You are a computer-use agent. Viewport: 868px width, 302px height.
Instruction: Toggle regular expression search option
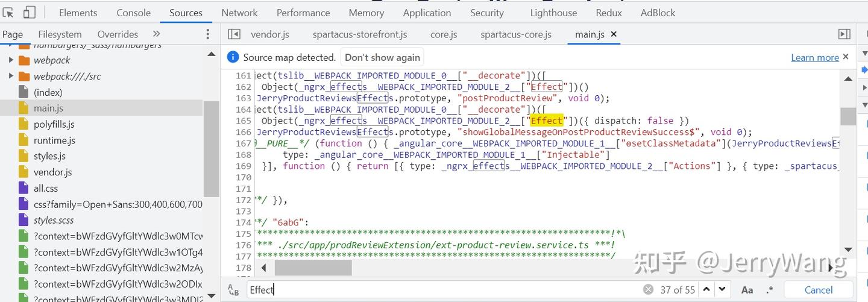[770, 290]
